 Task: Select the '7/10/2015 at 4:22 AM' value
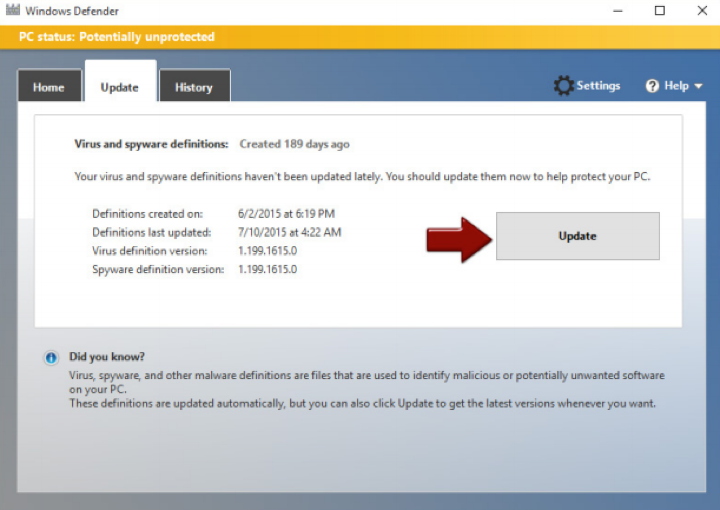289,232
